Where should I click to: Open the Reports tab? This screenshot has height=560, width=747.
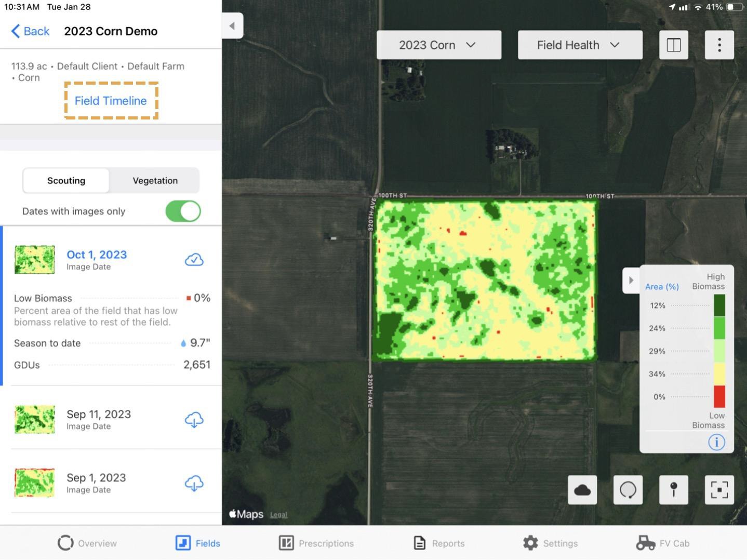coord(439,543)
